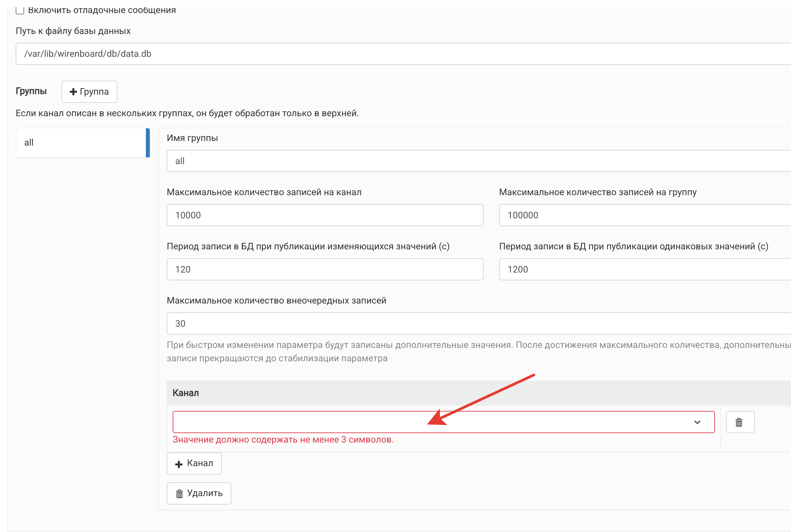Click the 'Имя группы' input field

[x=479, y=161]
